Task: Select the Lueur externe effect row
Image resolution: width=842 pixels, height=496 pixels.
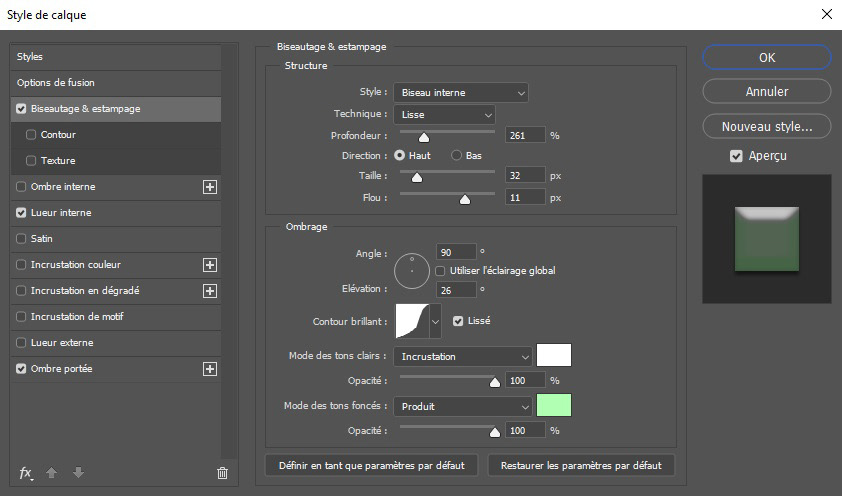Action: 115,342
